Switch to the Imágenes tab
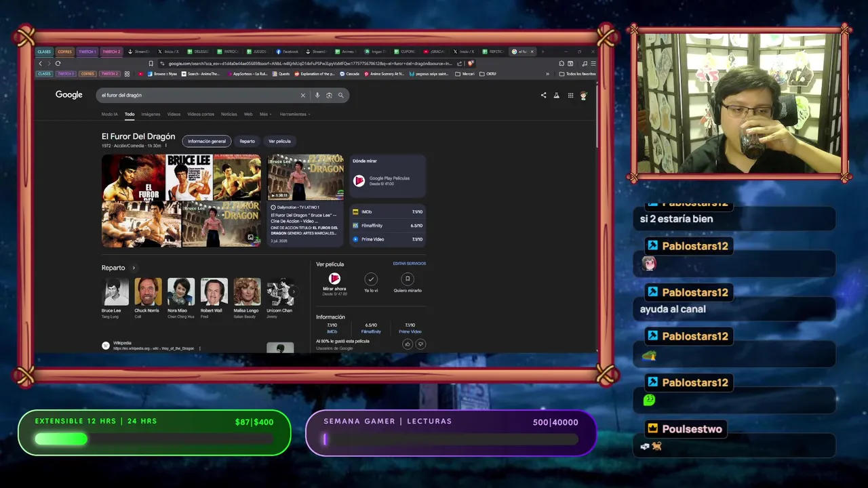The width and height of the screenshot is (868, 488). click(151, 114)
